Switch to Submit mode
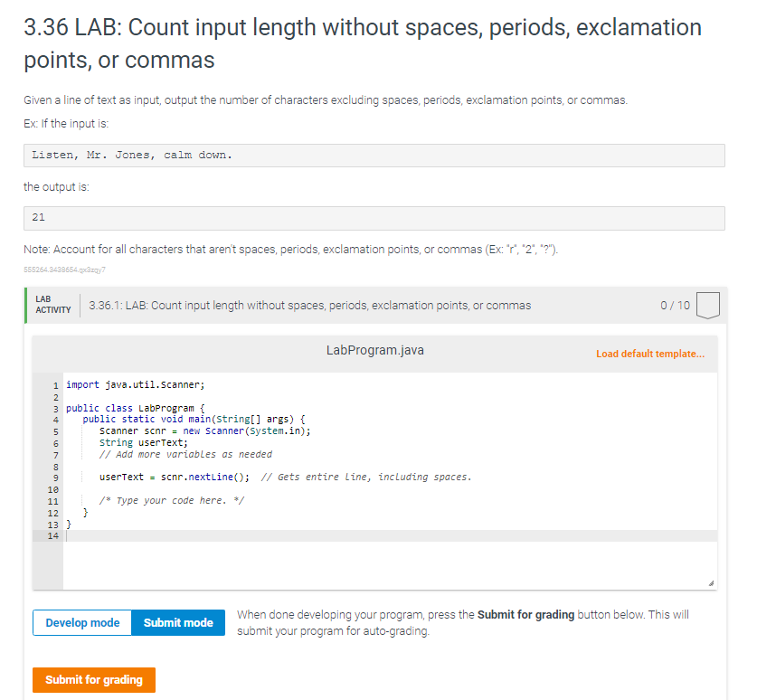Screen dimensions: 757x700 178,622
